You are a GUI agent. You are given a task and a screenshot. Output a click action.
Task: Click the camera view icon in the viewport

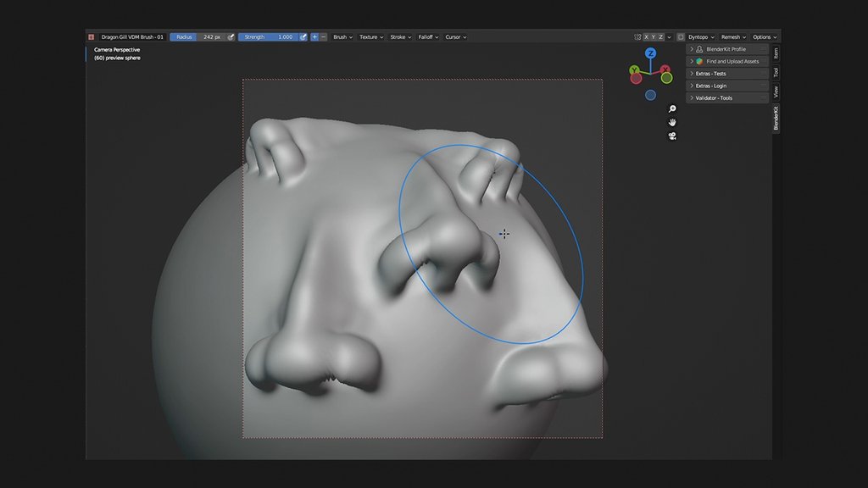coord(672,136)
